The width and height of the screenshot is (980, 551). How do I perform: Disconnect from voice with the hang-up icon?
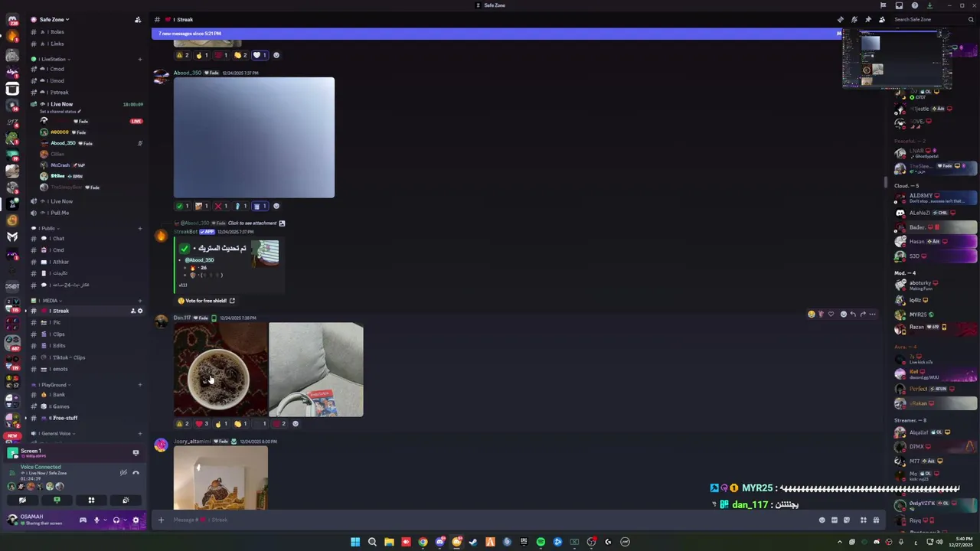(136, 473)
